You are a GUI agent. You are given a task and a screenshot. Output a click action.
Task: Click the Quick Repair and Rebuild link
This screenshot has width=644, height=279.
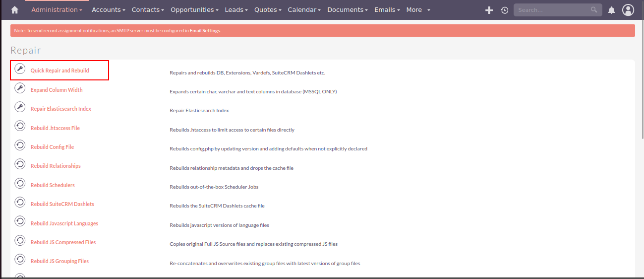59,70
